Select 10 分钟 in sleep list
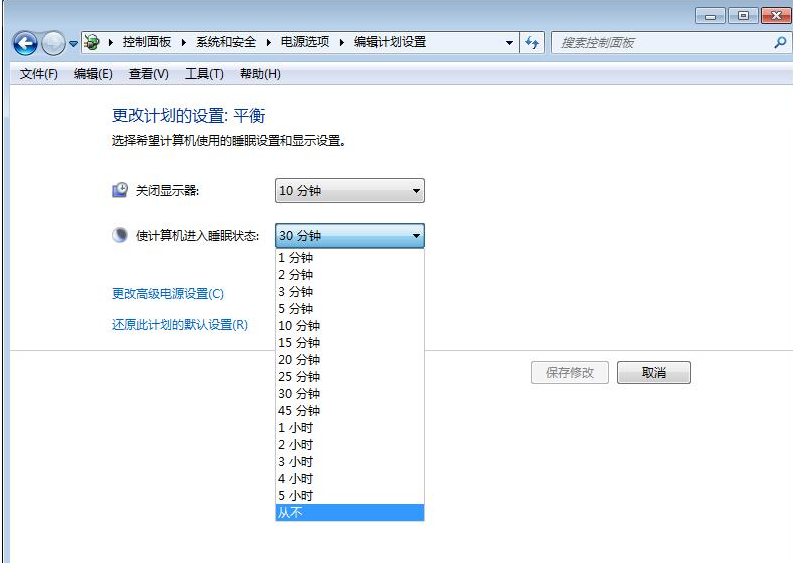 tap(349, 326)
